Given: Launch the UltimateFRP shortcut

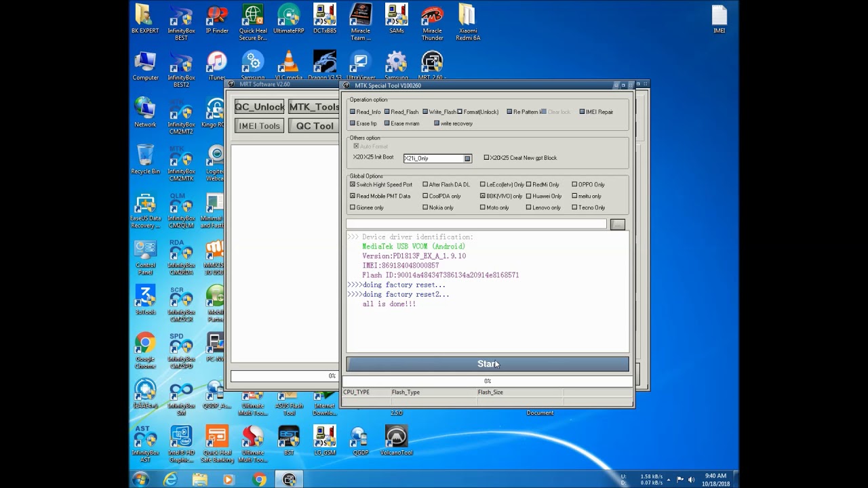Looking at the screenshot, I should (x=288, y=19).
